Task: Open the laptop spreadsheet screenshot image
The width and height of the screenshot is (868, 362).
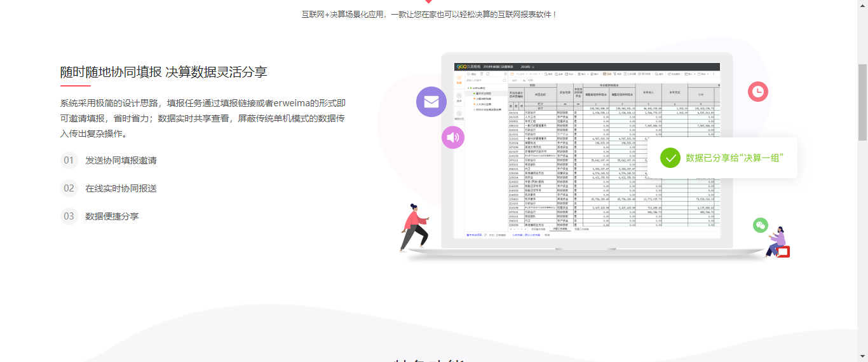Action: [587, 150]
